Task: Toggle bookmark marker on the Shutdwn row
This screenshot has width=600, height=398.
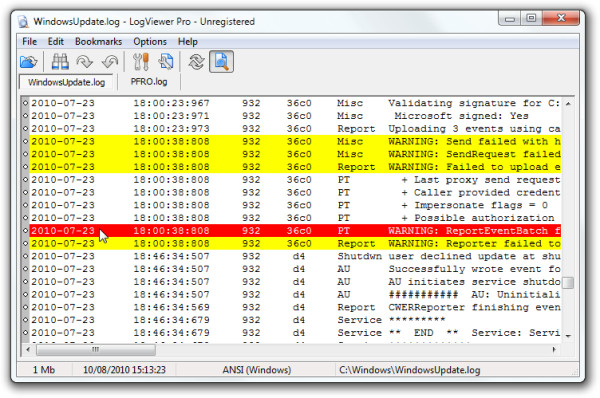Action: coord(25,256)
